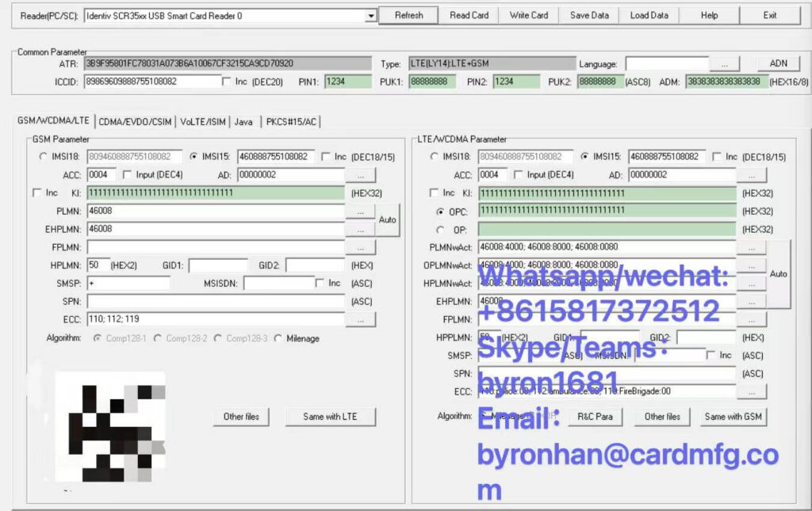Open the GSM PLMN ellipsis button

point(362,211)
